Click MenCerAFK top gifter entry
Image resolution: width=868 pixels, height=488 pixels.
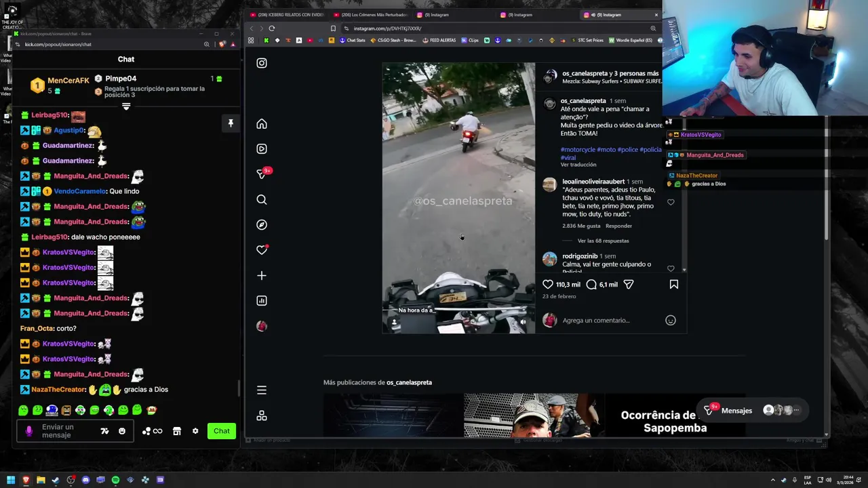[59, 85]
